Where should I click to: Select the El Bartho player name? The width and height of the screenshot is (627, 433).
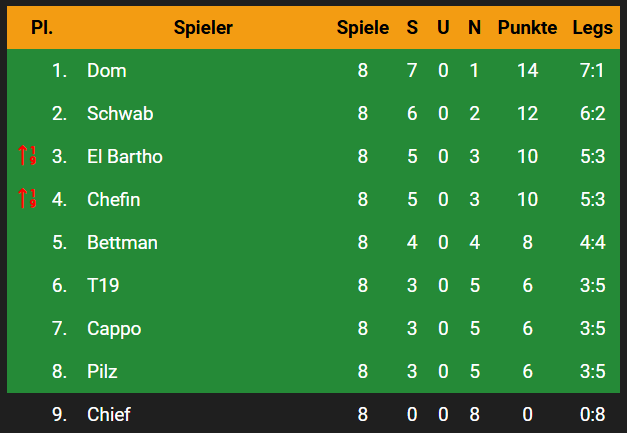tap(125, 156)
